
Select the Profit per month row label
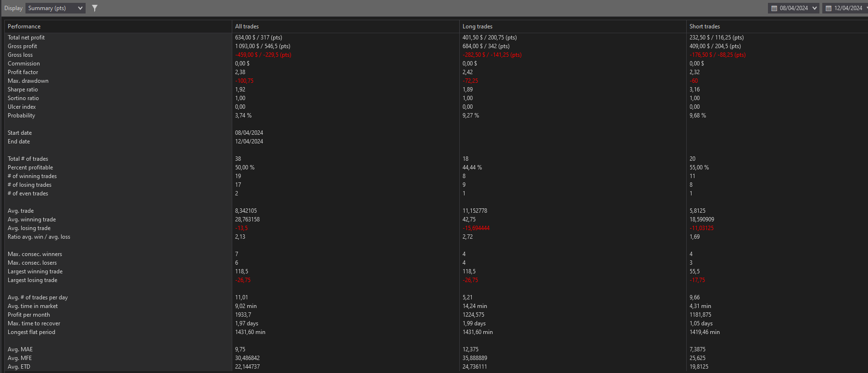click(x=29, y=315)
